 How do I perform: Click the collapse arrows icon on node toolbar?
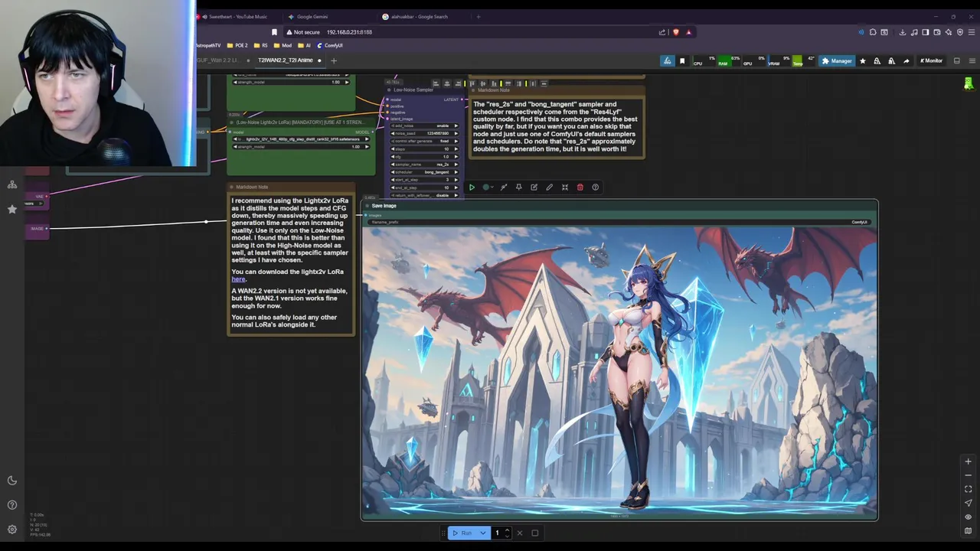[565, 187]
